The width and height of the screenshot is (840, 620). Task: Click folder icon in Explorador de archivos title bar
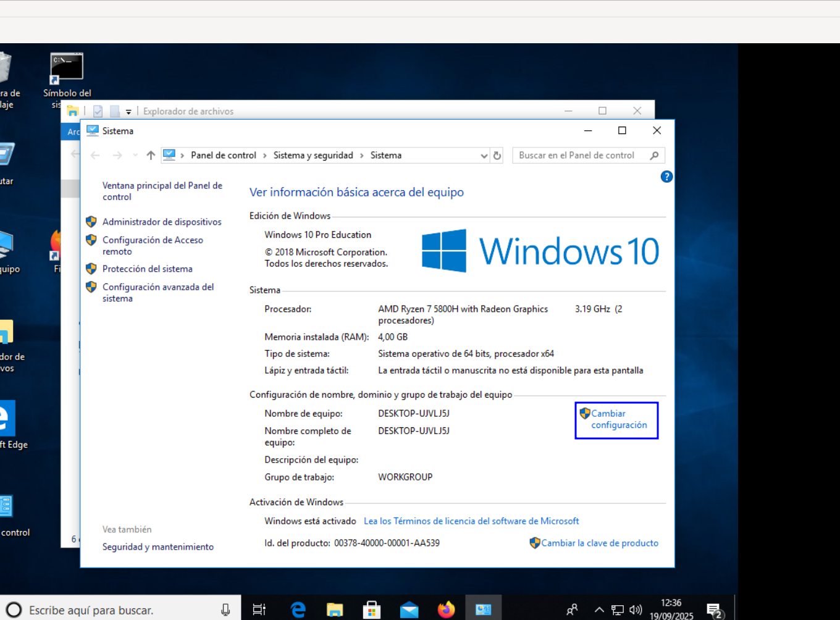click(x=73, y=111)
